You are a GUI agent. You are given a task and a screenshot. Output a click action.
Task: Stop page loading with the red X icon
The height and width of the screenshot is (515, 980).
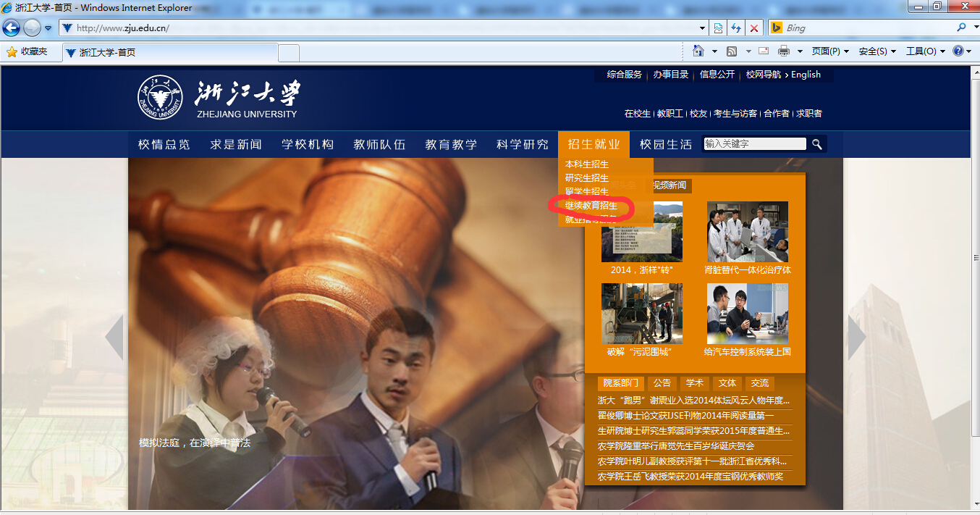click(x=754, y=28)
